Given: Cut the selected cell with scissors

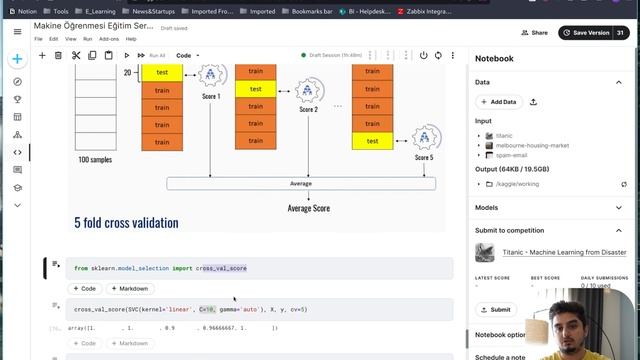Looking at the screenshot, I should (x=76, y=55).
